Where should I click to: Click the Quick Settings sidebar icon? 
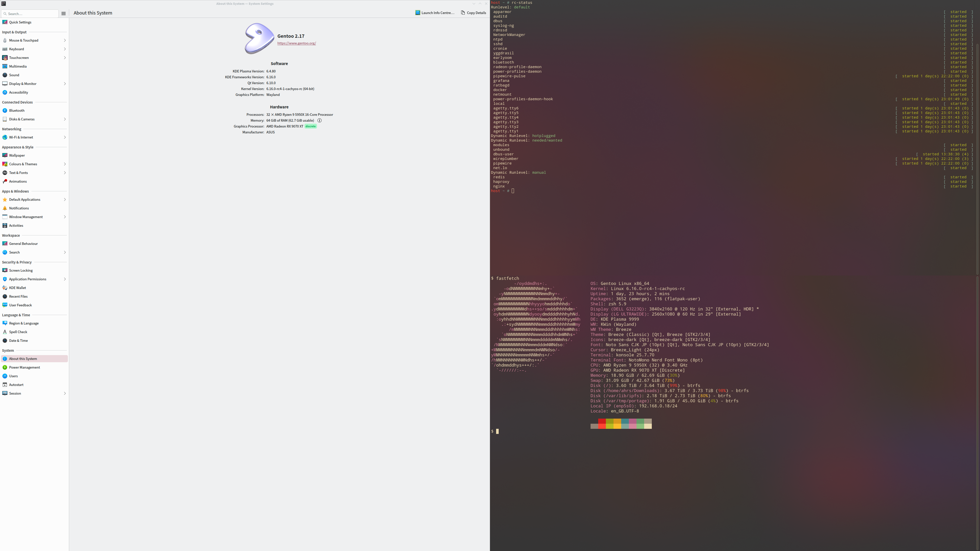click(x=5, y=22)
